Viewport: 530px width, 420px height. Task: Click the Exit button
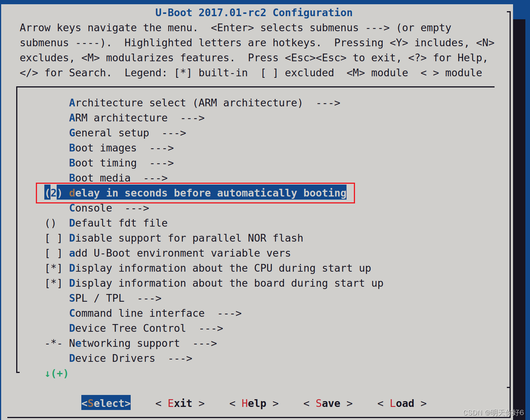click(x=180, y=403)
